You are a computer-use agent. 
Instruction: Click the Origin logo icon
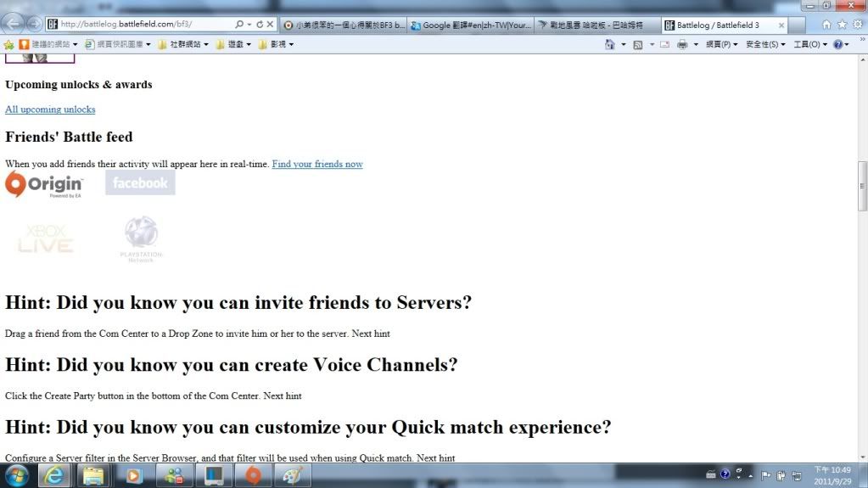click(x=43, y=184)
